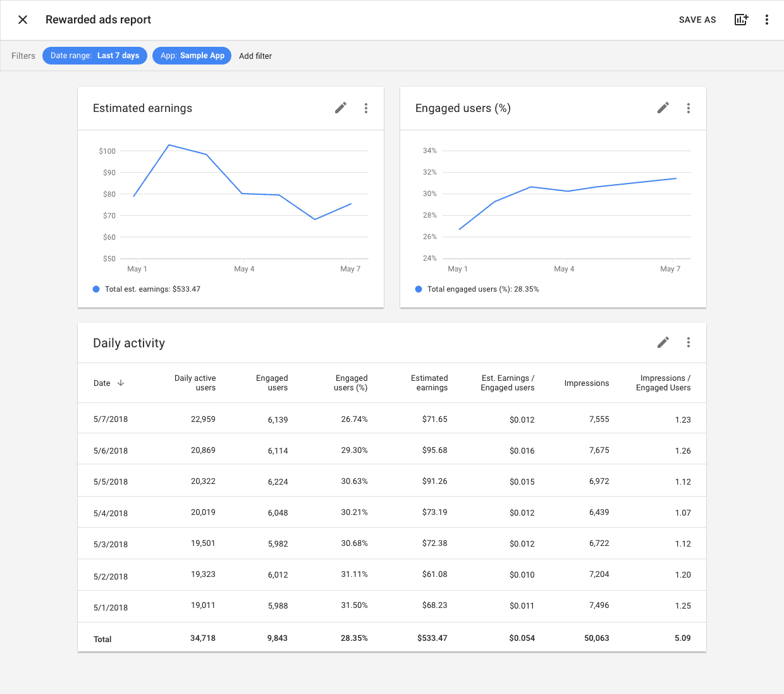Close the Rewarded ads report

23,20
